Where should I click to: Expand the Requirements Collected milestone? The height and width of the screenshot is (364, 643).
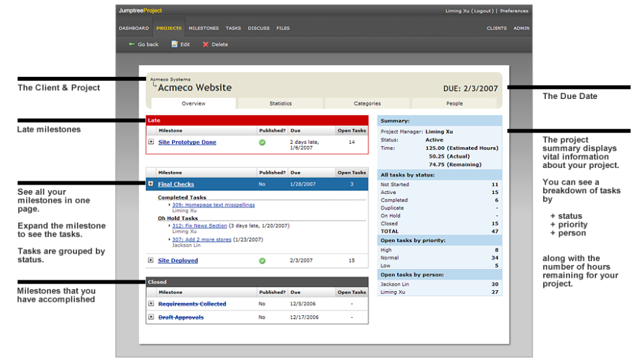pyautogui.click(x=151, y=303)
